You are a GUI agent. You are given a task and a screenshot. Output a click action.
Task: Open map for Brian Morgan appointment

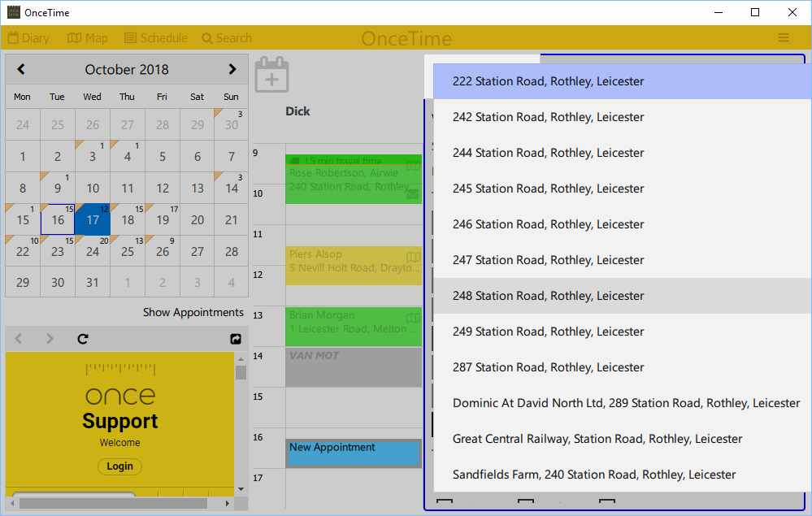[413, 318]
